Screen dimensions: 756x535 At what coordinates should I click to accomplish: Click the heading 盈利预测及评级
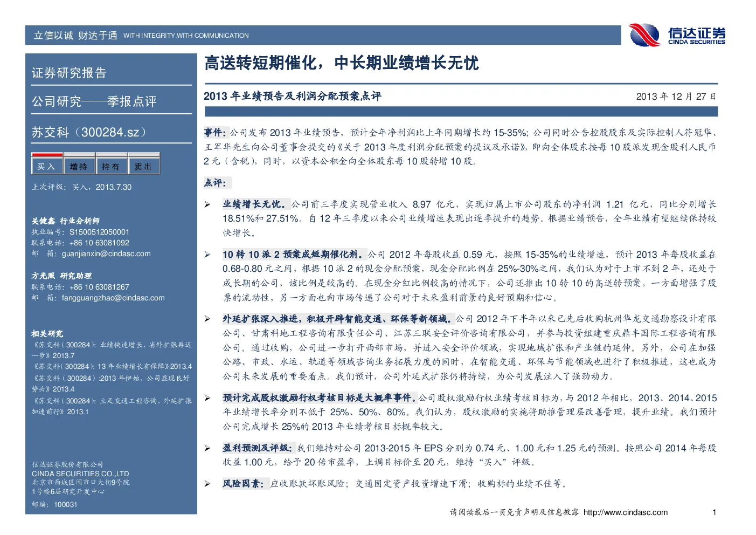click(259, 448)
